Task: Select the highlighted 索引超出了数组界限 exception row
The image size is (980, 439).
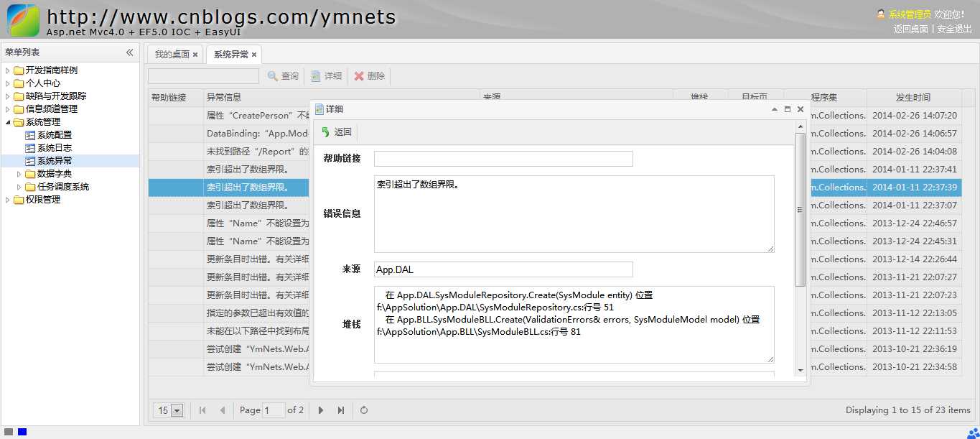Action: 230,187
